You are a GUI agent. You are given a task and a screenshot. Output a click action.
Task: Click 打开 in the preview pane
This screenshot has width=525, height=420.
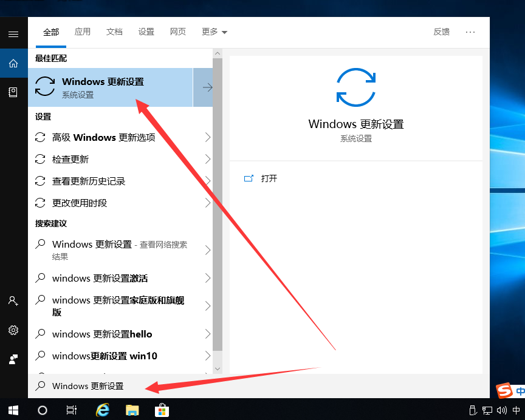click(269, 178)
